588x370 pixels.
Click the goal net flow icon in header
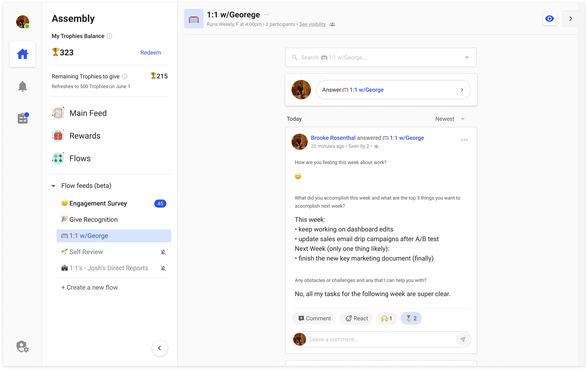pos(194,19)
